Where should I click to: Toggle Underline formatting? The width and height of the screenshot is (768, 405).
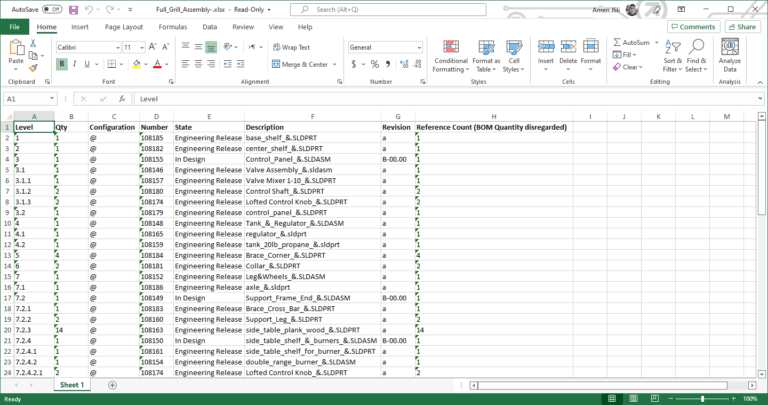click(87, 64)
